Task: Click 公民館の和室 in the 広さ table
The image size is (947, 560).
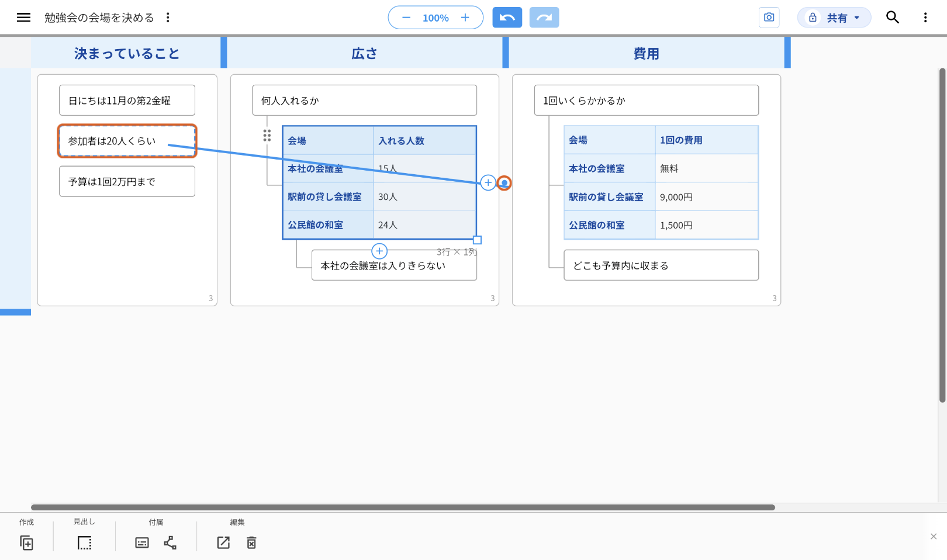Action: click(x=328, y=224)
